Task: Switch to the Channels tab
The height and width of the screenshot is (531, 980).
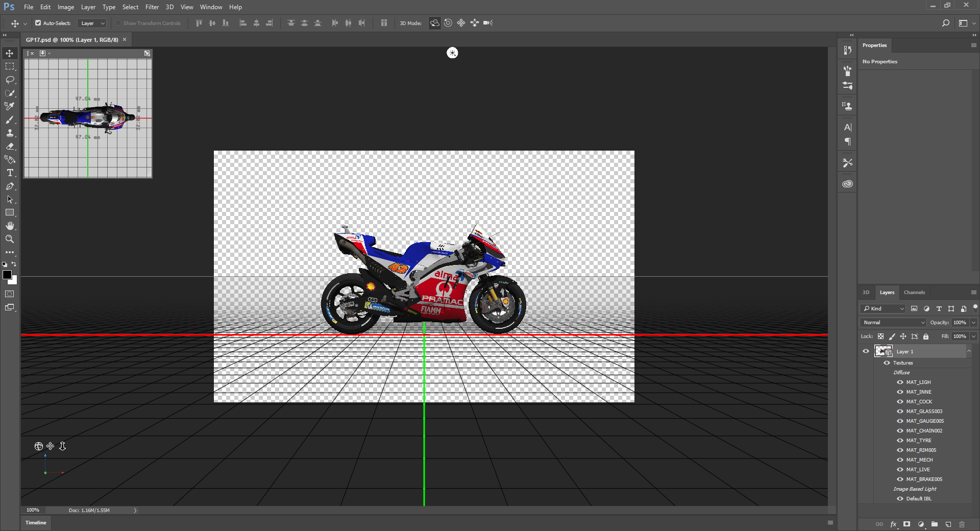Action: click(x=914, y=293)
